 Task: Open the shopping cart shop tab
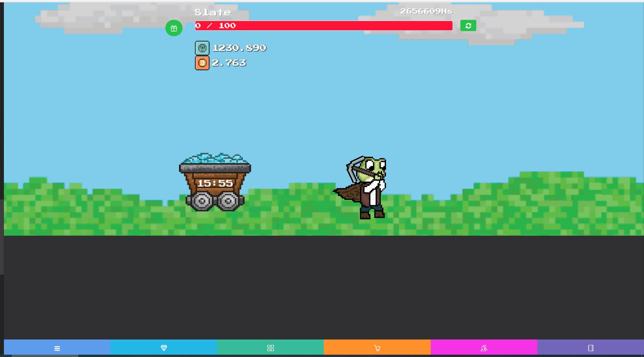[x=377, y=348]
